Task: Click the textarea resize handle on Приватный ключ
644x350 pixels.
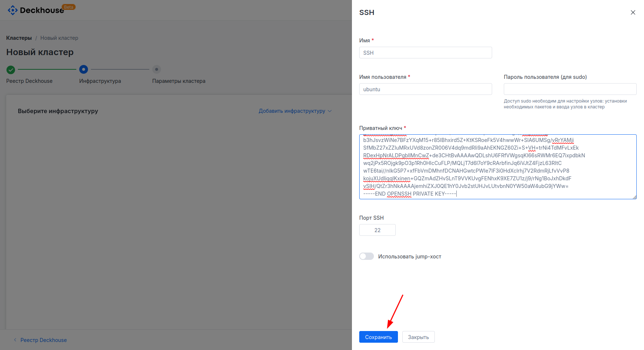Action: (x=634, y=197)
